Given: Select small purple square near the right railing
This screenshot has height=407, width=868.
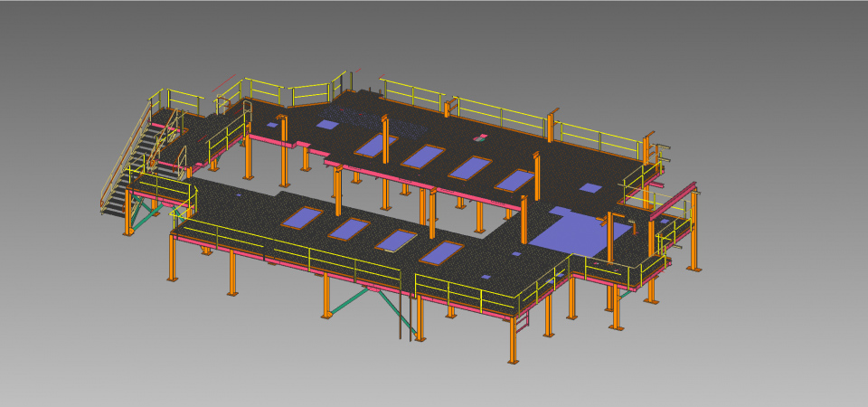Looking at the screenshot, I should point(590,188).
